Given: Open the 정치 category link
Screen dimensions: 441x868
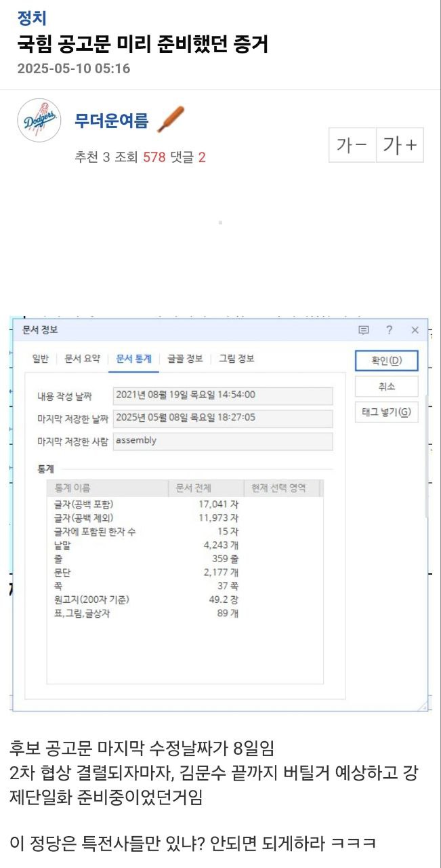Looking at the screenshot, I should click(32, 18).
